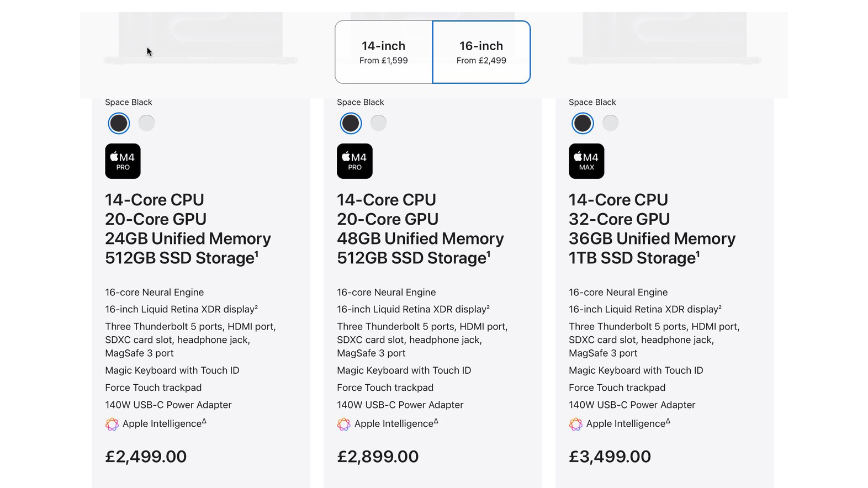Click the M4 Pro chip badge on first configuration
The width and height of the screenshot is (868, 488).
122,161
